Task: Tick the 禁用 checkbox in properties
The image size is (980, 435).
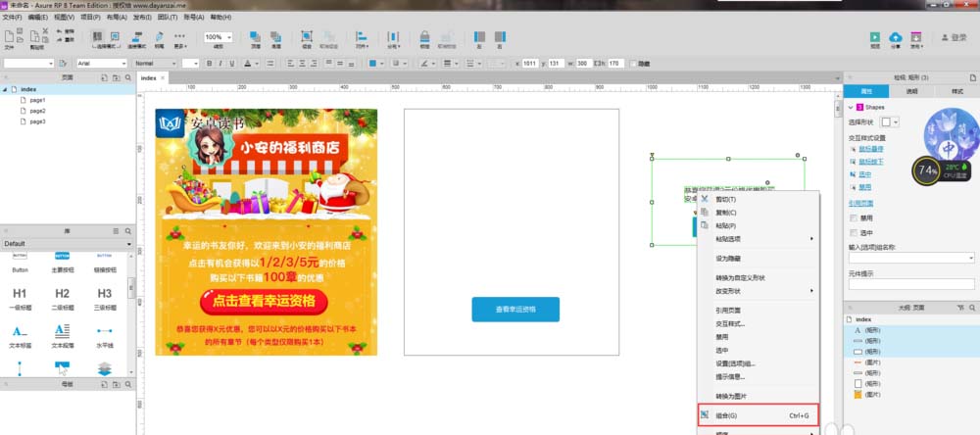Action: click(x=854, y=218)
